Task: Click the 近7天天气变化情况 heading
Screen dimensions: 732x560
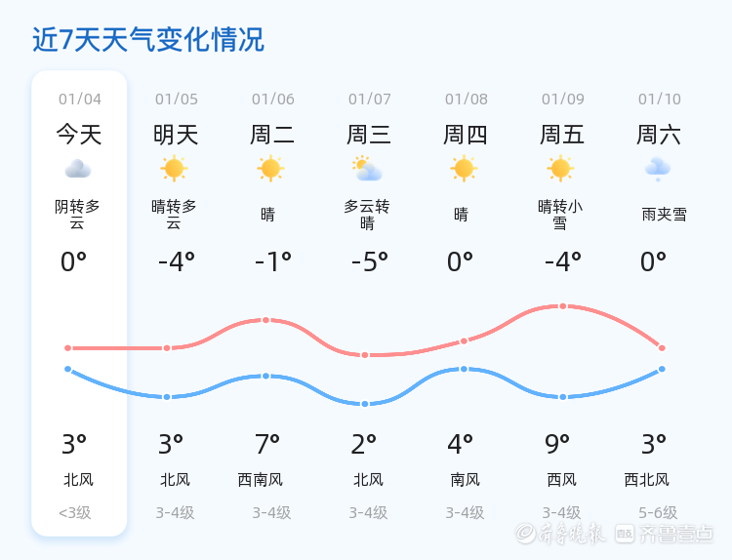Action: (148, 40)
